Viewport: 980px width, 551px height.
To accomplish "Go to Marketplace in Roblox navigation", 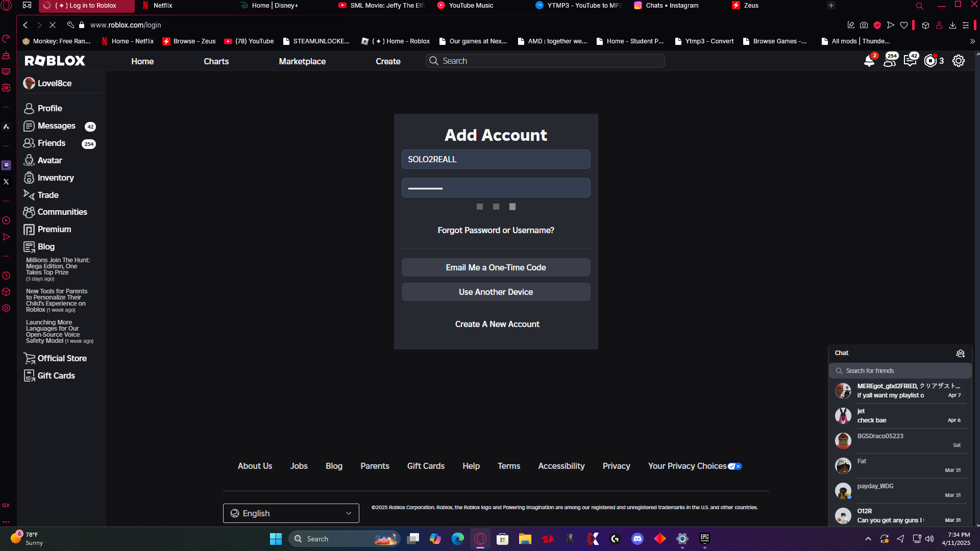I will pyautogui.click(x=302, y=61).
